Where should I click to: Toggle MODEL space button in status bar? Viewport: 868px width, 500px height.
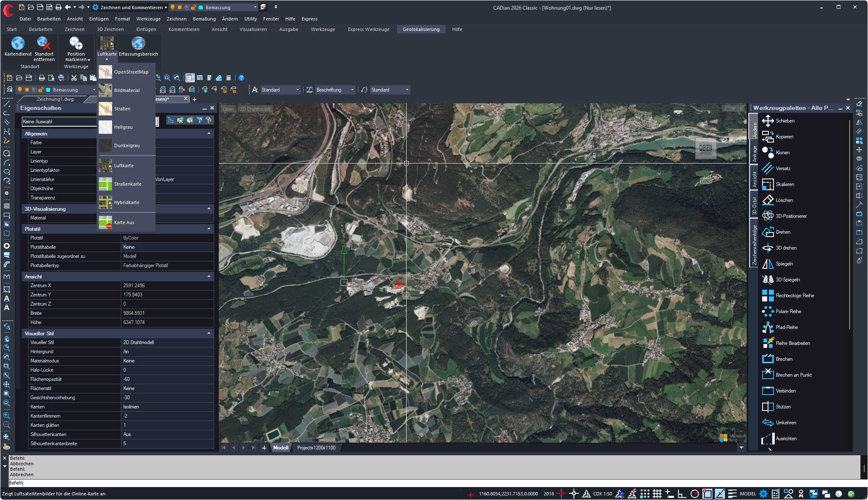748,494
